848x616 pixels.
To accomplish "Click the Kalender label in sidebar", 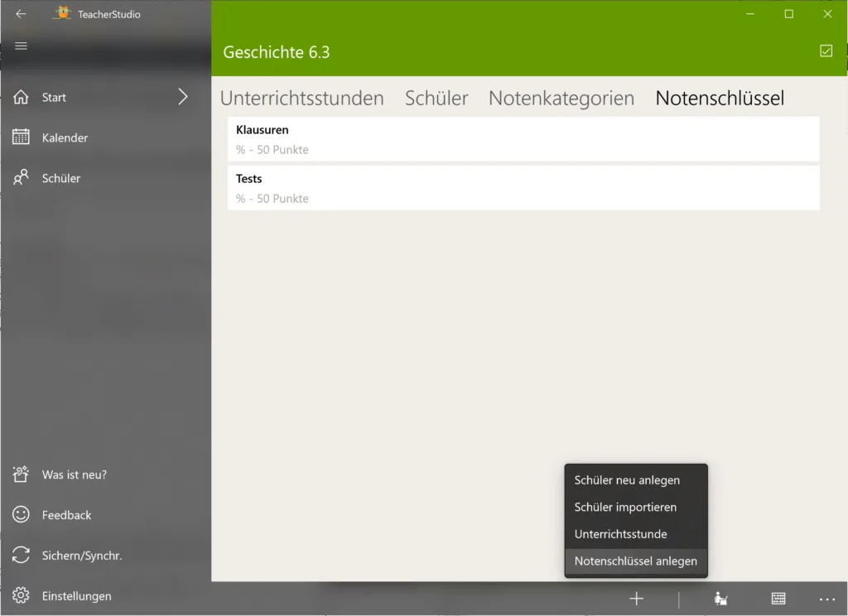I will coord(65,138).
